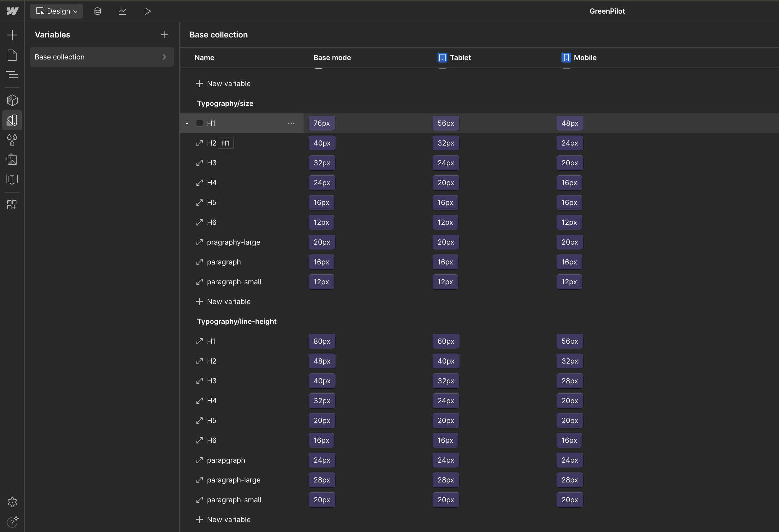This screenshot has height=532, width=779.
Task: Open the H1 row three-dot options menu
Action: click(291, 123)
